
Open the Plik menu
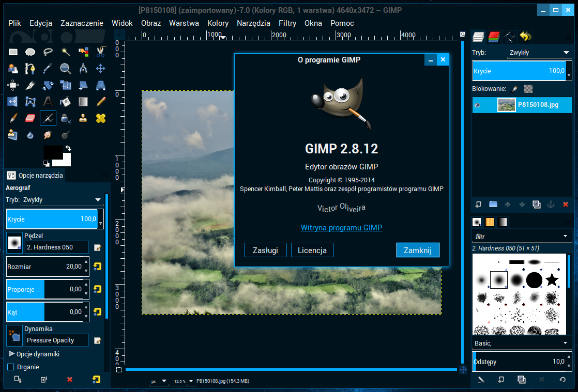tap(14, 23)
